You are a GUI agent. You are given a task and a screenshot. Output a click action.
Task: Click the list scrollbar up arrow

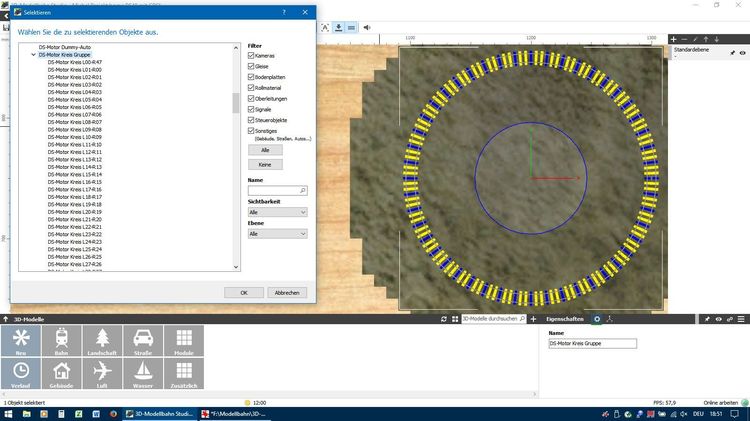point(236,47)
